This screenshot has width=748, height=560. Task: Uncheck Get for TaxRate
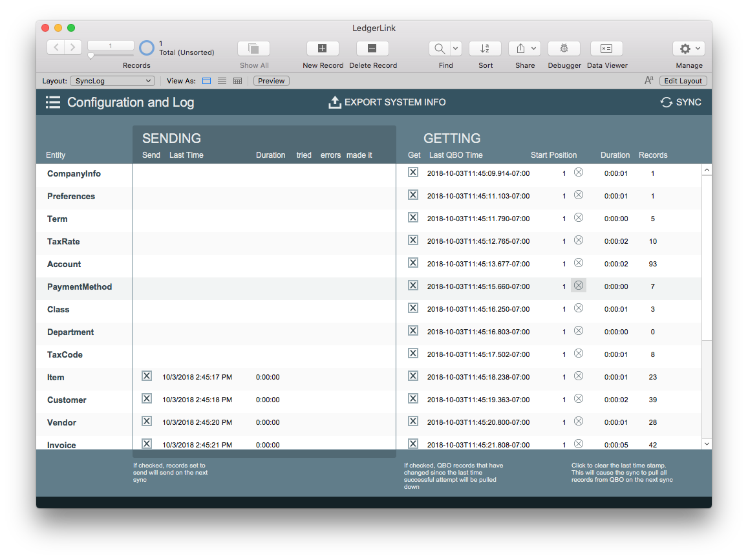point(413,240)
